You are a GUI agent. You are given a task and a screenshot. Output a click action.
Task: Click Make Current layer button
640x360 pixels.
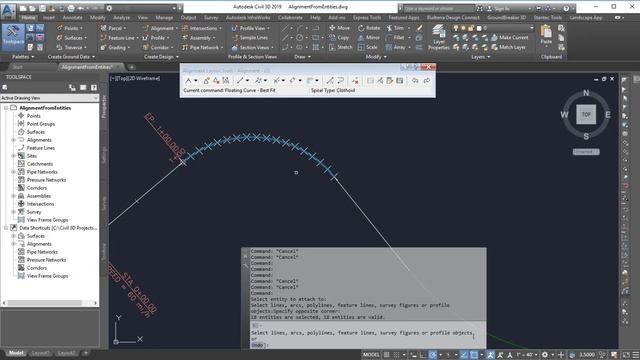(509, 38)
